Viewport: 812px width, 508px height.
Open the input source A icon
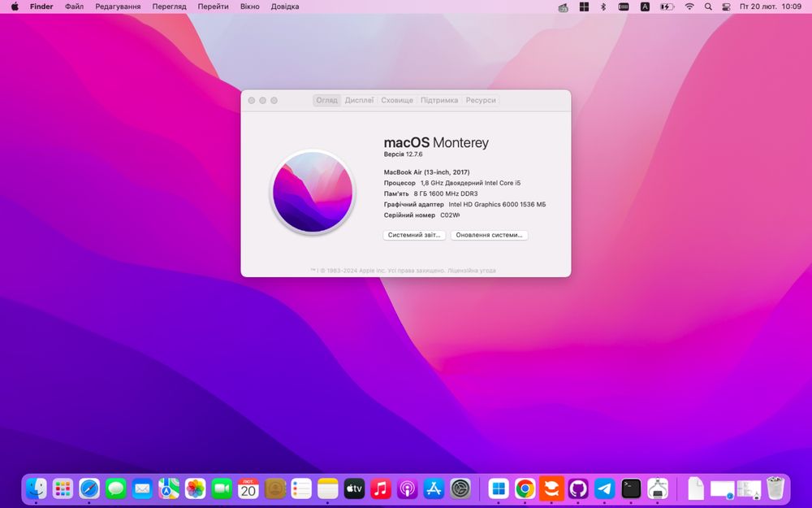point(645,7)
